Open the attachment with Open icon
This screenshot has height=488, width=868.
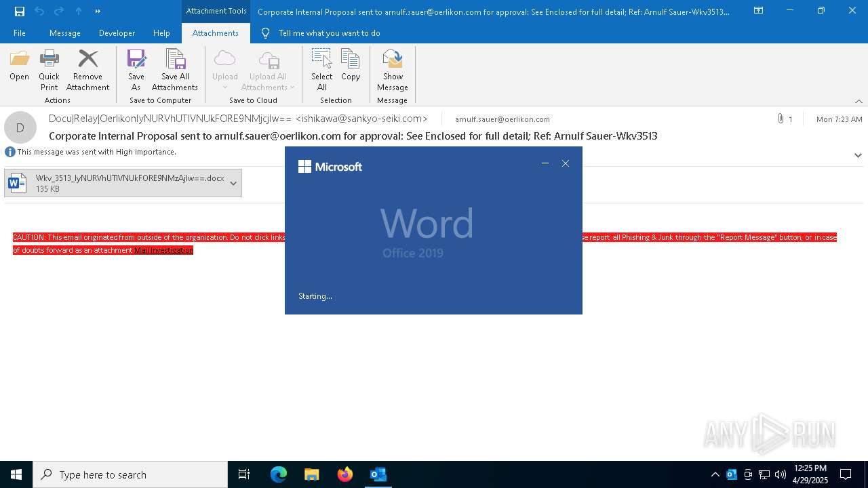(19, 66)
